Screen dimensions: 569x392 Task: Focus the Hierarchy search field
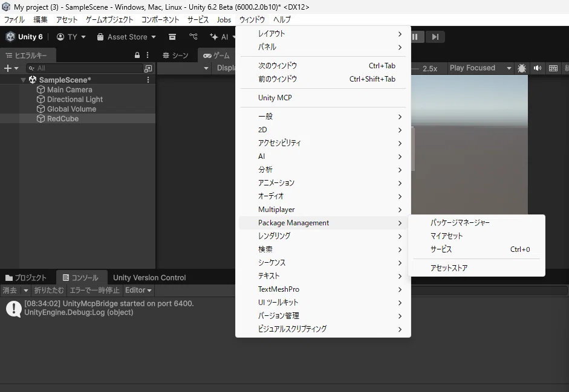85,68
